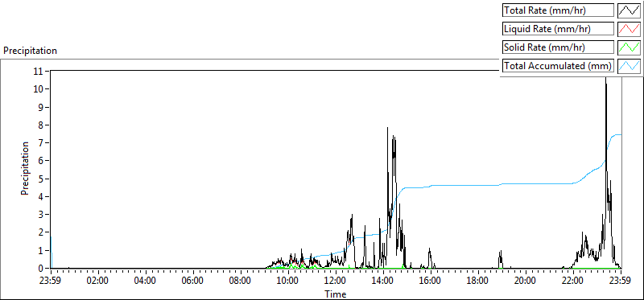Screen dimensions: 644x300
Task: Click the 06:00 time axis label
Action: (193, 282)
